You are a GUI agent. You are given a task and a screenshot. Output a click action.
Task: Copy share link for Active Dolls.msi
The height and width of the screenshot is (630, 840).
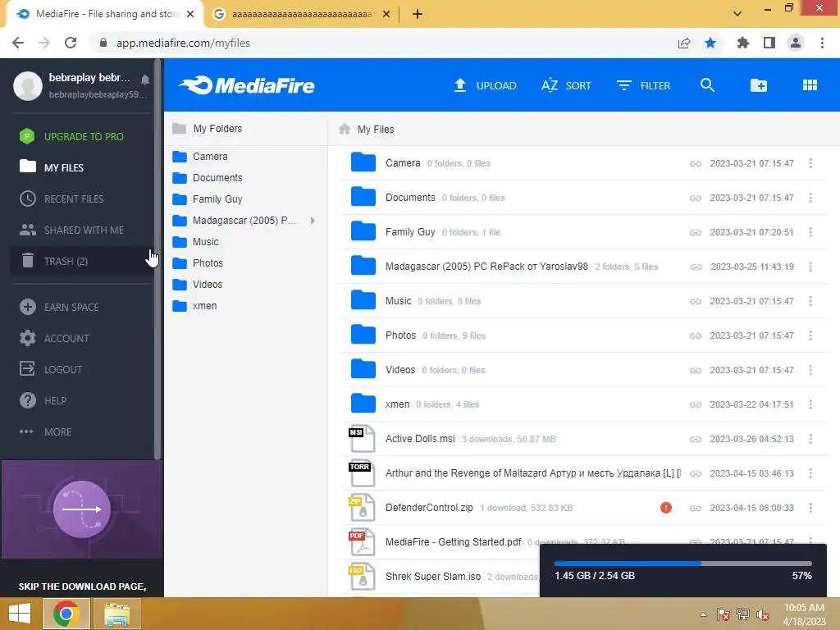point(696,440)
